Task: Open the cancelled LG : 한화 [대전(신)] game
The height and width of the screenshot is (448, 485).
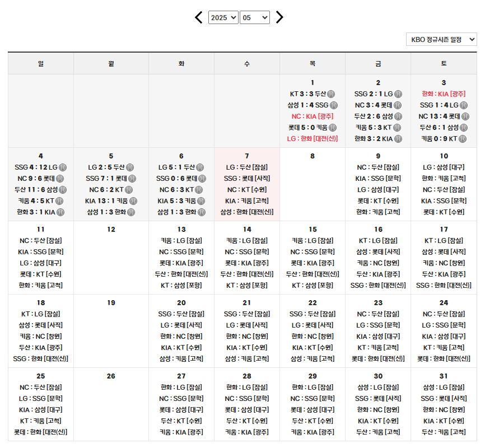Action: [313, 139]
